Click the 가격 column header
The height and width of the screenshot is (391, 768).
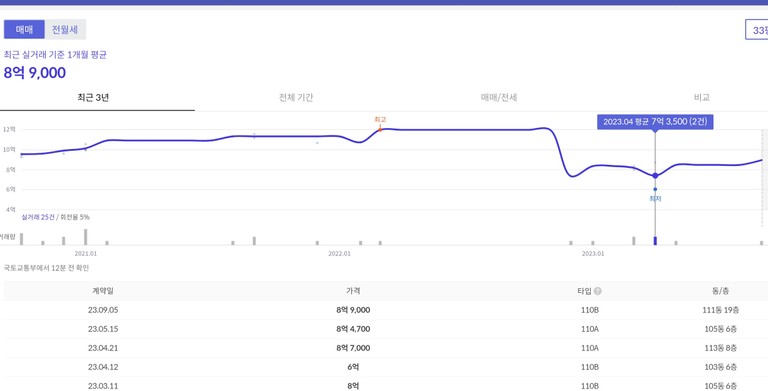[x=353, y=291]
